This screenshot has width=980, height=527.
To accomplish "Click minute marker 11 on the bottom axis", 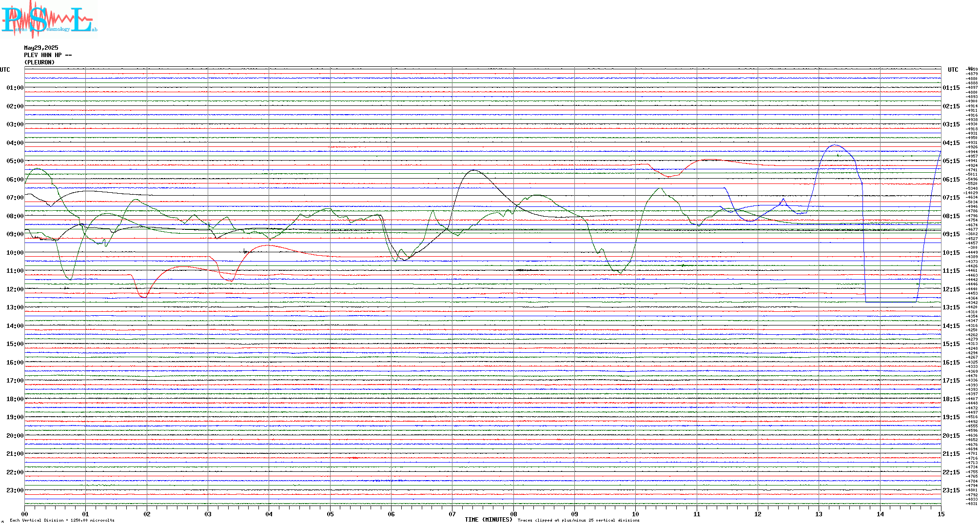I will tap(697, 514).
